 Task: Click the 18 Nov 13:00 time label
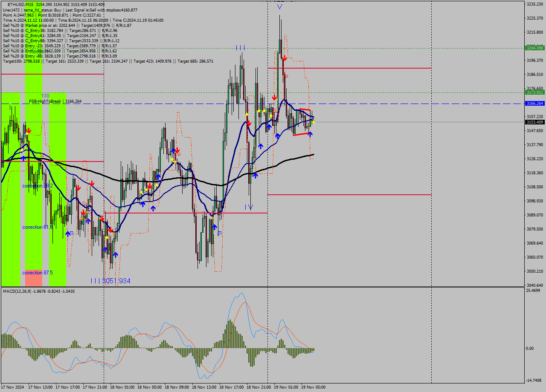(204, 387)
